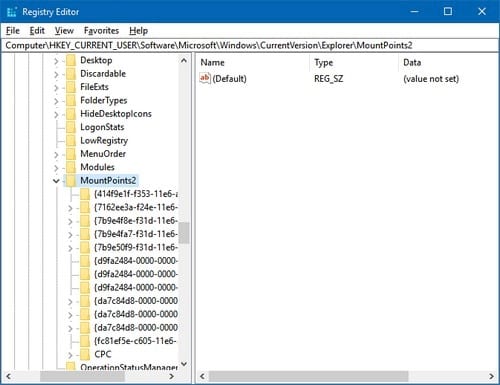The width and height of the screenshot is (500, 385).
Task: Click the registry path address bar
Action: [x=249, y=45]
